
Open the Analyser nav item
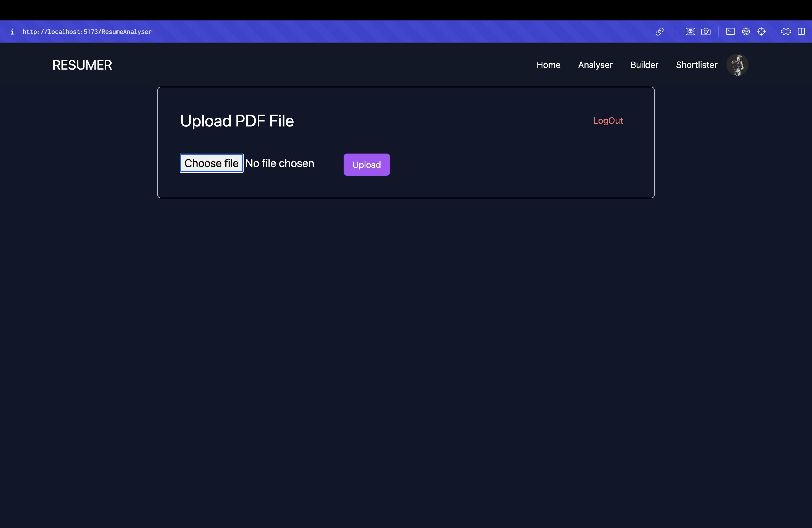(x=595, y=65)
